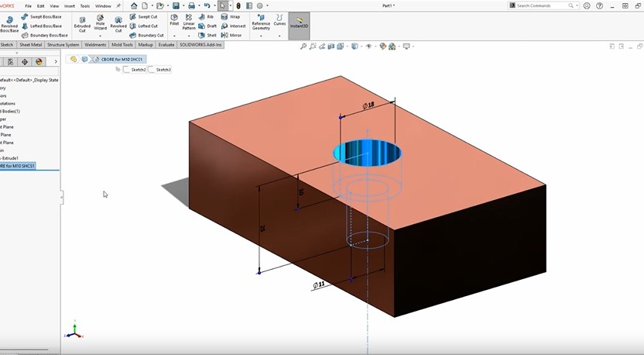Switch to the Weldments tab
This screenshot has height=355, width=644.
[x=95, y=45]
